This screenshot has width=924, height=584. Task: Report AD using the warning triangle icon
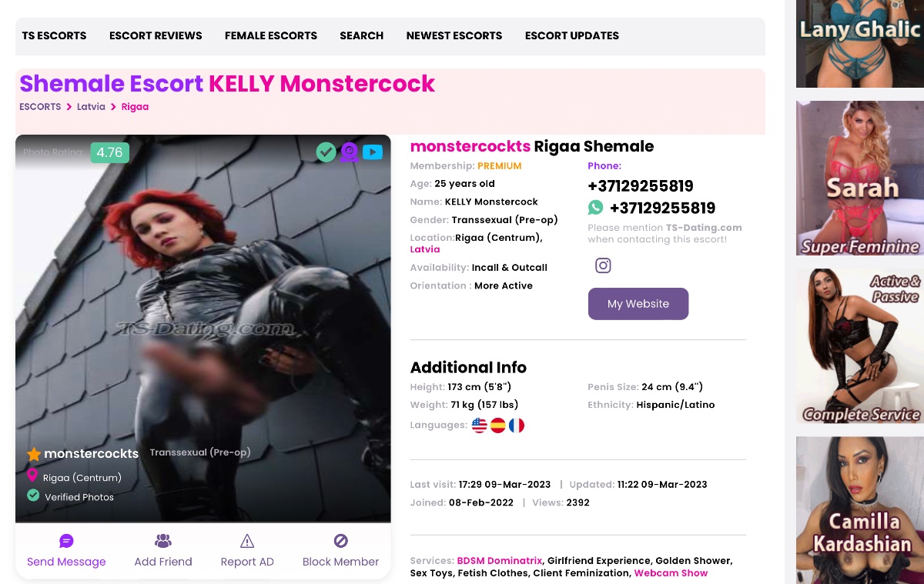247,541
